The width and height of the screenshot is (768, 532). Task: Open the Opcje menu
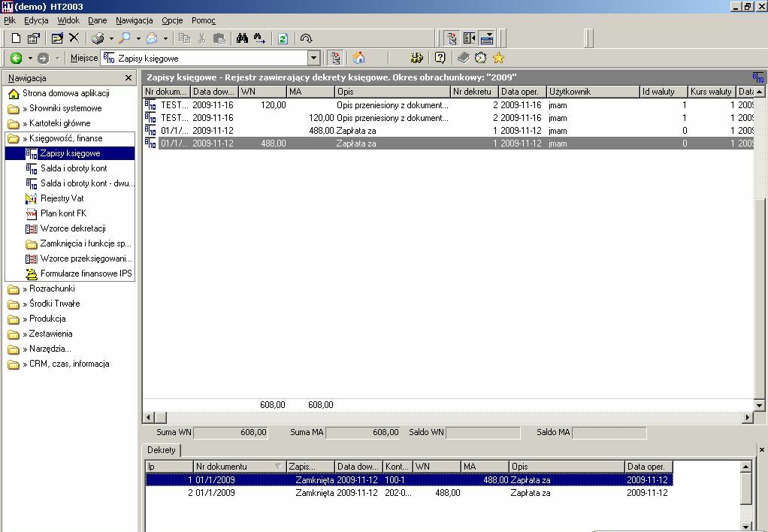[x=172, y=20]
